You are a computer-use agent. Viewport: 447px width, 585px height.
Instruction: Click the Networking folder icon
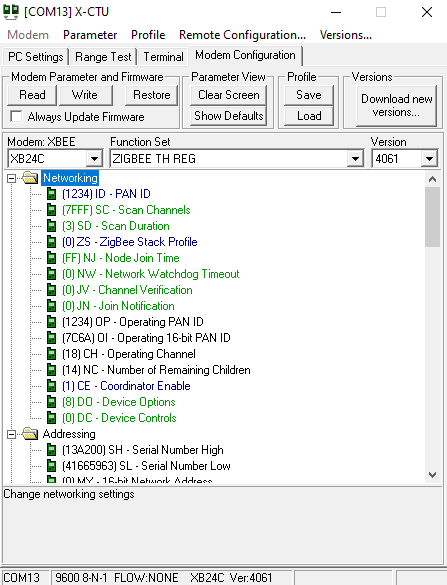[x=30, y=178]
